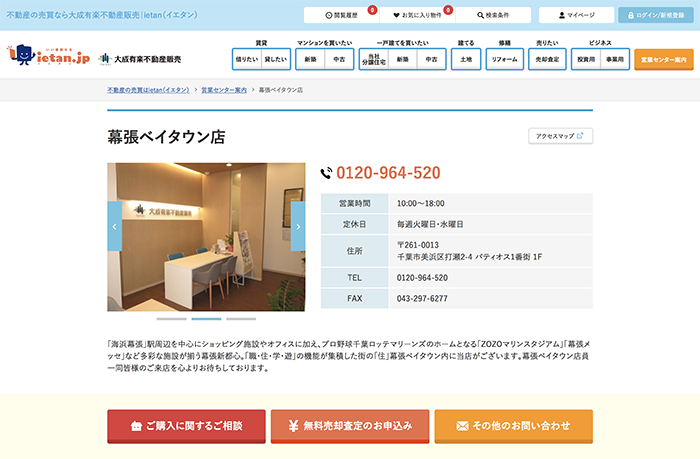
Task: Select 売却査定 under 売りたい
Action: [547, 59]
